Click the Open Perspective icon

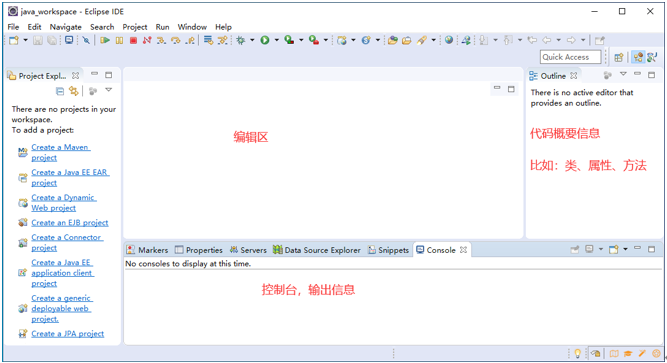pos(619,57)
